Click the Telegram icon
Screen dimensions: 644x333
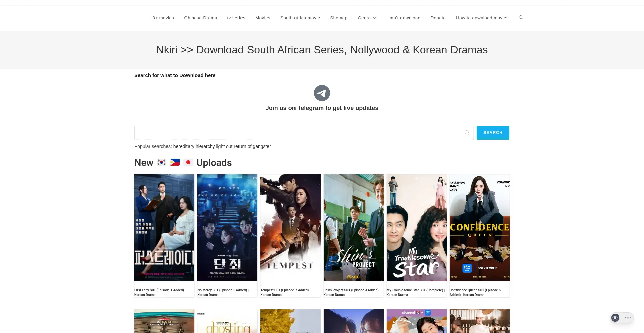coord(322,93)
